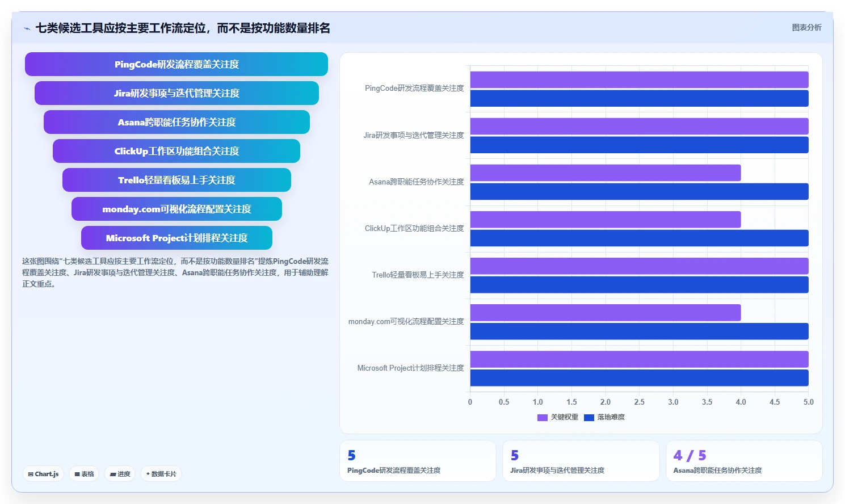Click the blue bar for Trello轻量看板易上手关注度
The height and width of the screenshot is (504, 845).
pos(639,284)
